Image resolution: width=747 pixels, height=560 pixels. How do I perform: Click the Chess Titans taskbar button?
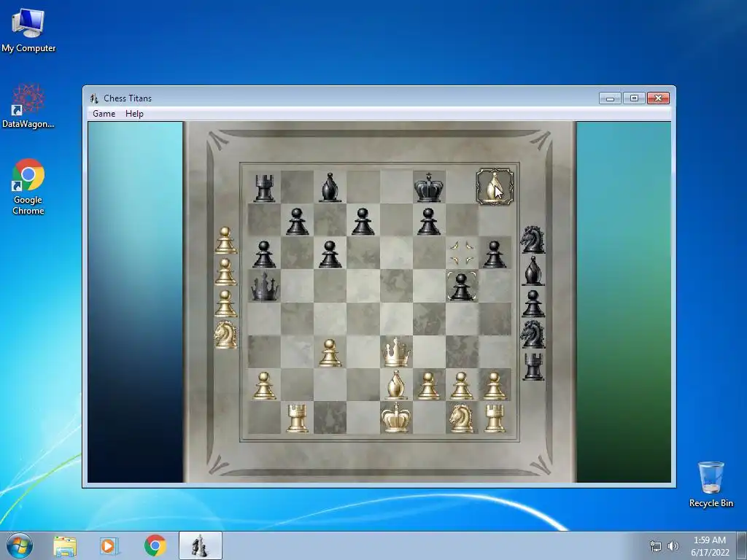(200, 545)
